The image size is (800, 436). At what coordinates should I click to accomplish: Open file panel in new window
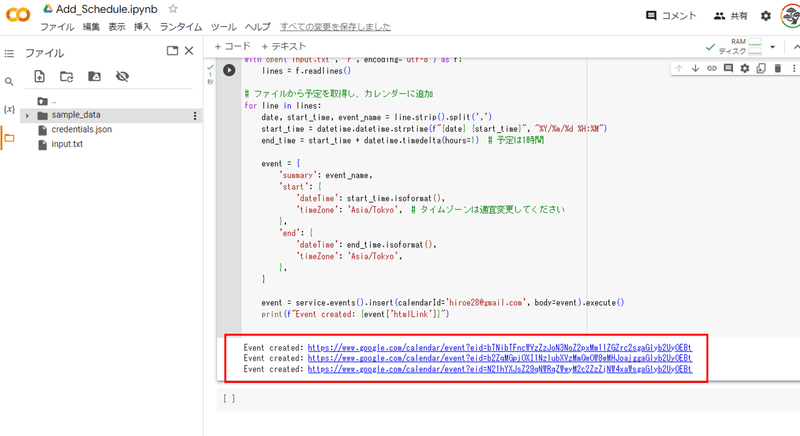click(x=172, y=50)
